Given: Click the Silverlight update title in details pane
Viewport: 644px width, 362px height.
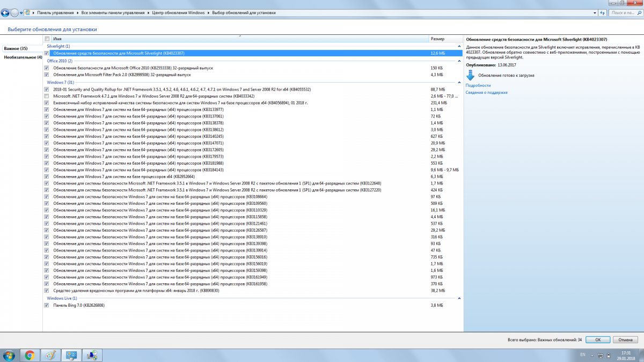Looking at the screenshot, I should tap(537, 40).
